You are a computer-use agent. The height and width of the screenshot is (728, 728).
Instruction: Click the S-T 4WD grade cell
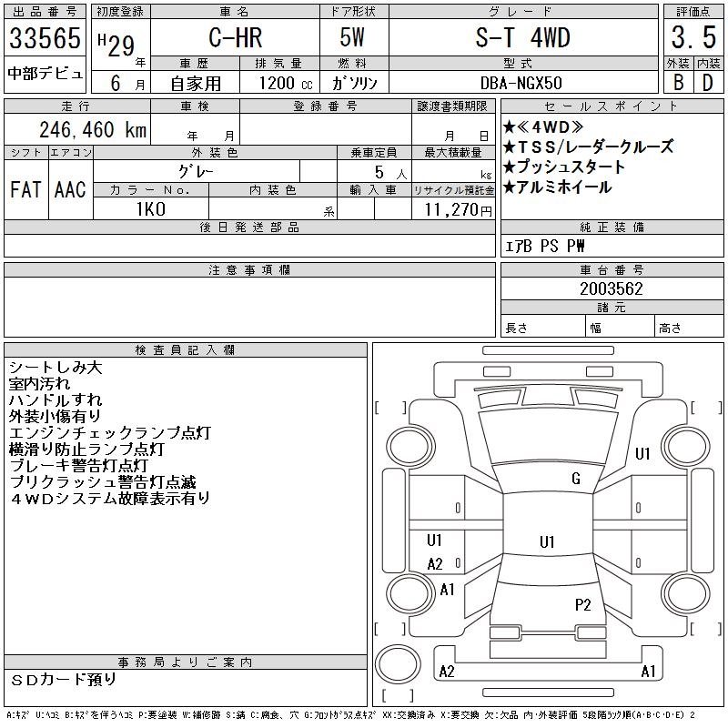pyautogui.click(x=523, y=37)
